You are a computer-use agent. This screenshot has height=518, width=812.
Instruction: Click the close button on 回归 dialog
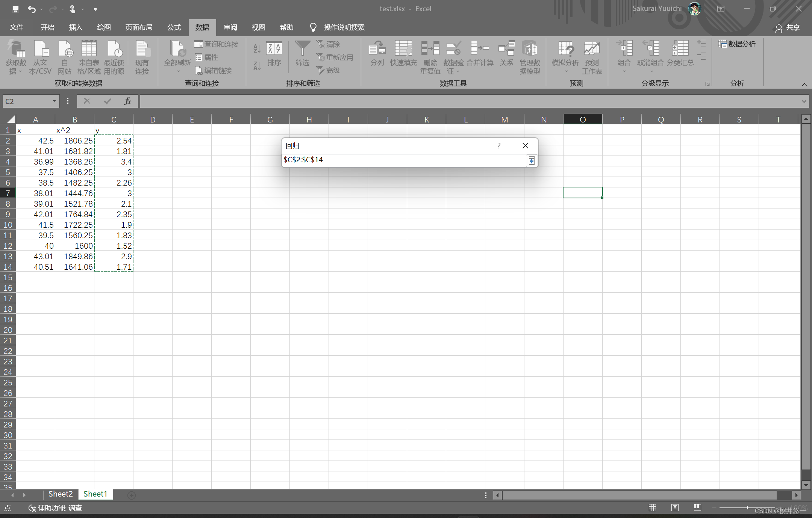(525, 145)
